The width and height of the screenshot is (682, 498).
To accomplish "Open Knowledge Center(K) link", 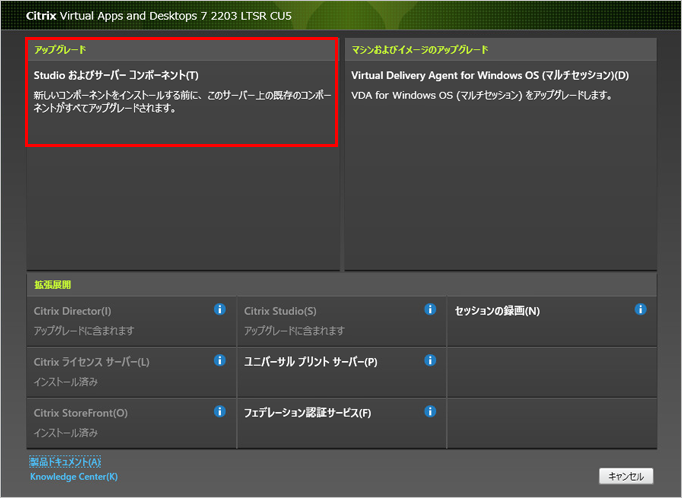I will [x=74, y=477].
